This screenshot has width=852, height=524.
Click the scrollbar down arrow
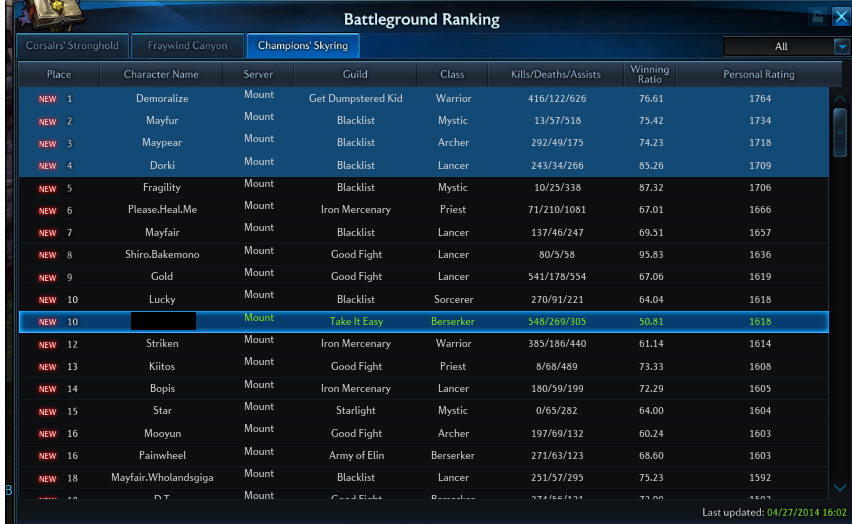click(840, 488)
